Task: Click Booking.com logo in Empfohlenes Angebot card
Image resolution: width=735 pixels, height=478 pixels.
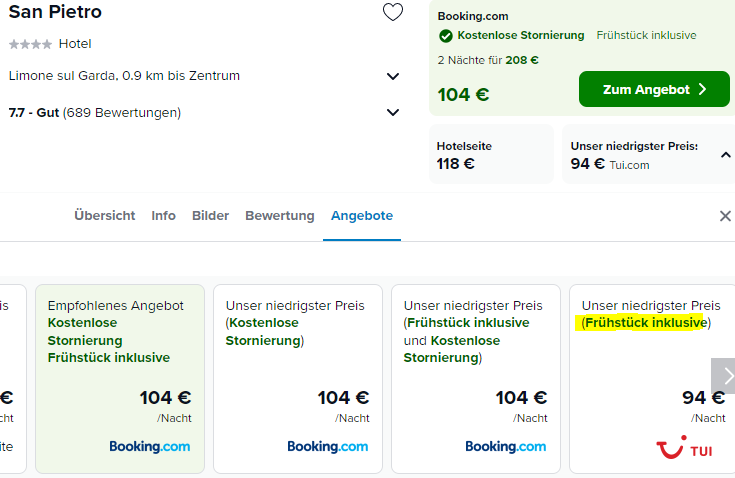Action: [150, 447]
